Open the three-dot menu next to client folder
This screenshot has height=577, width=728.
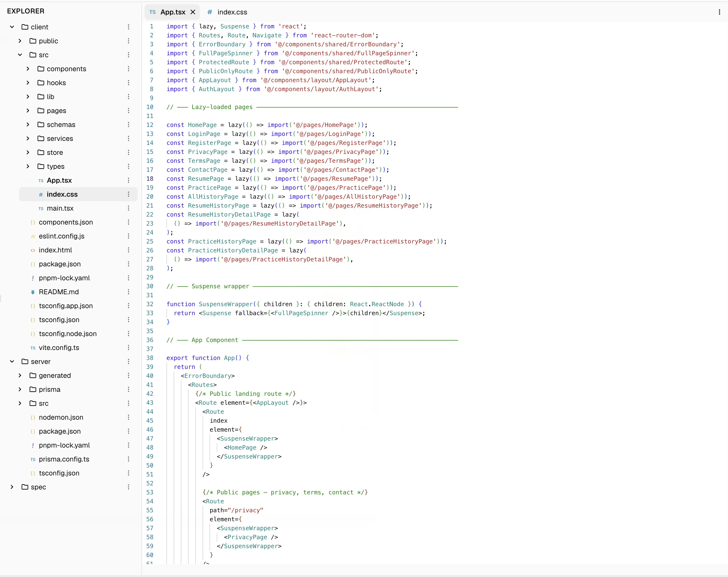tap(128, 27)
